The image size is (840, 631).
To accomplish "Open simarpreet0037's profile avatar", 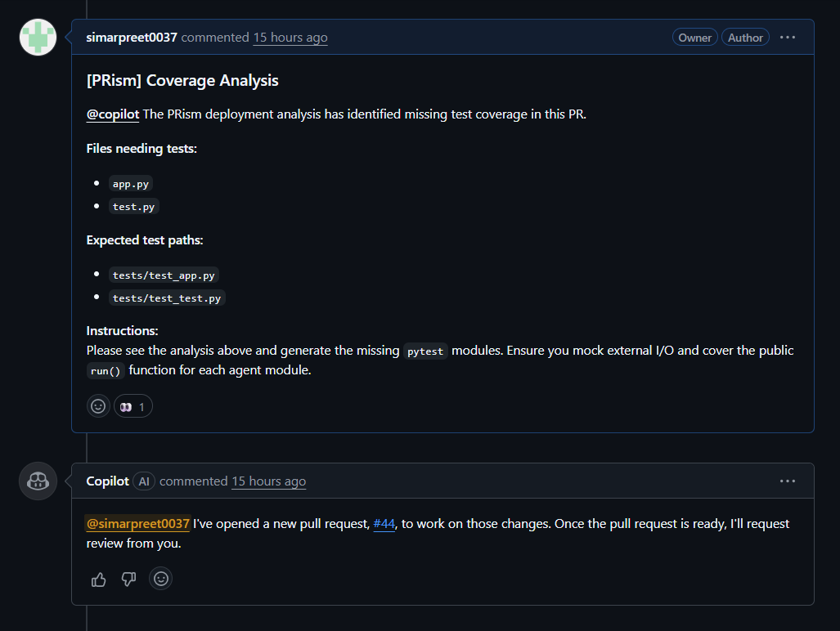I will coord(38,37).
